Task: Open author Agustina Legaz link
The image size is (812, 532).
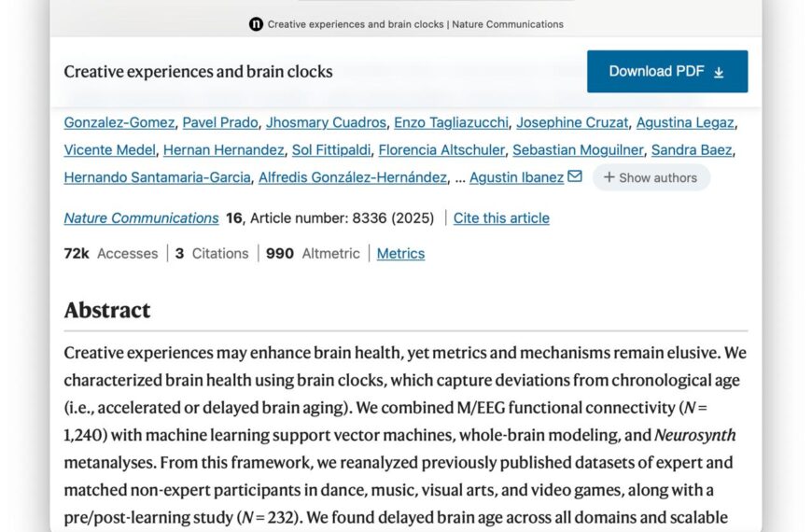Action: [685, 122]
